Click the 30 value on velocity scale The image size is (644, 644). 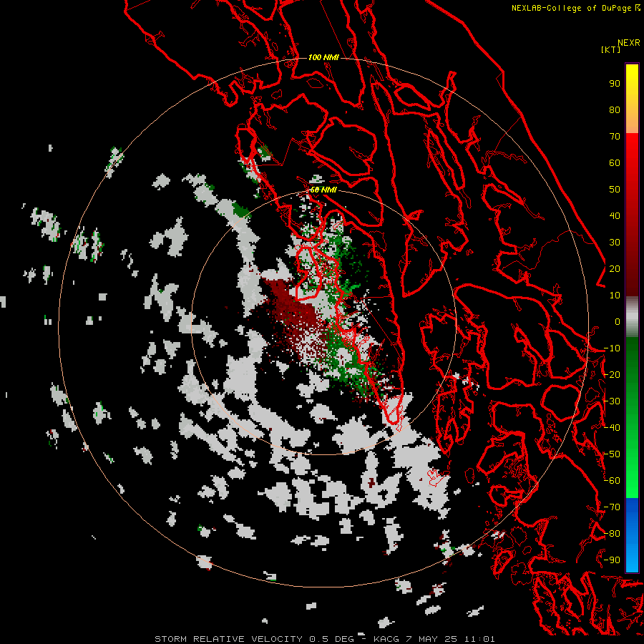click(615, 243)
